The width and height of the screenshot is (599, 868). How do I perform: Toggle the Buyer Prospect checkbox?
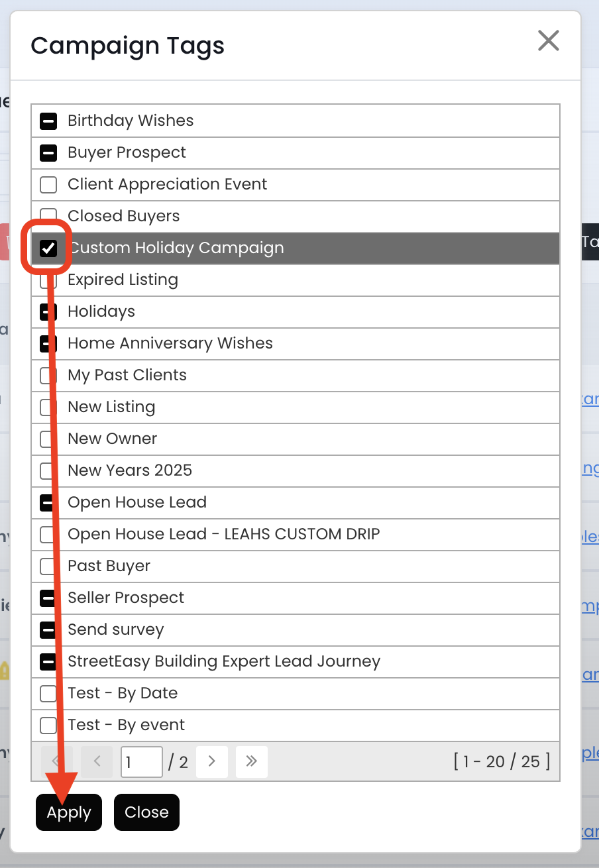48,152
